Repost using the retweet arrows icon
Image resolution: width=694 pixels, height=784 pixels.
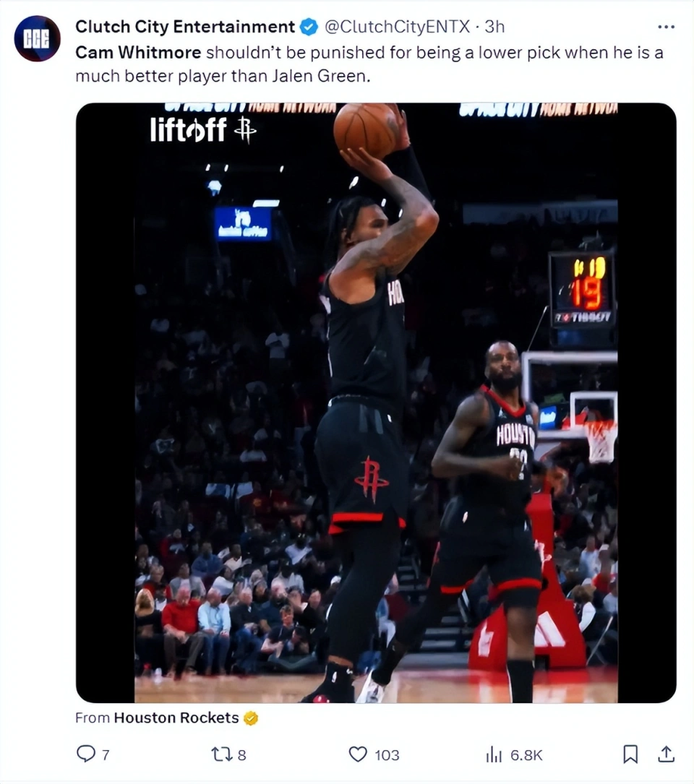(x=220, y=754)
